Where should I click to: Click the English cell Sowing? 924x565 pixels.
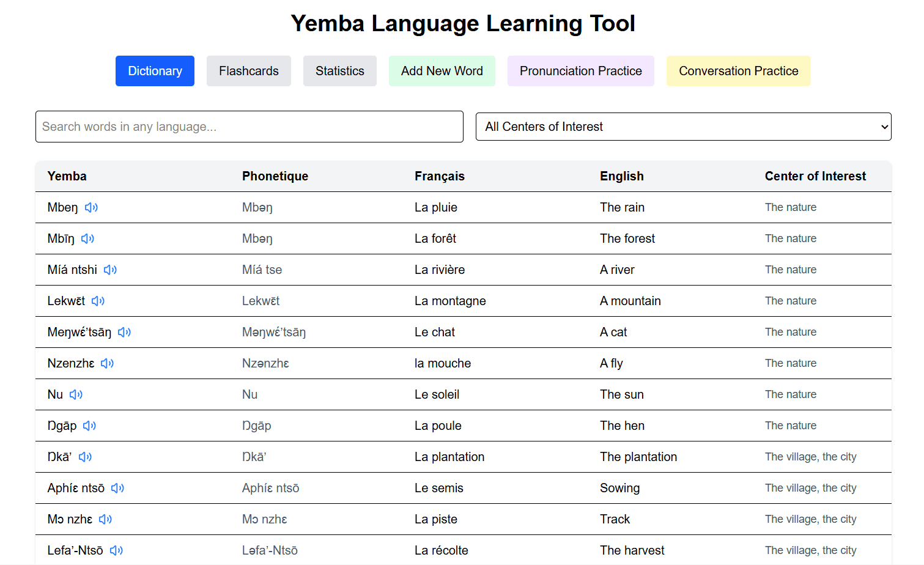point(620,488)
